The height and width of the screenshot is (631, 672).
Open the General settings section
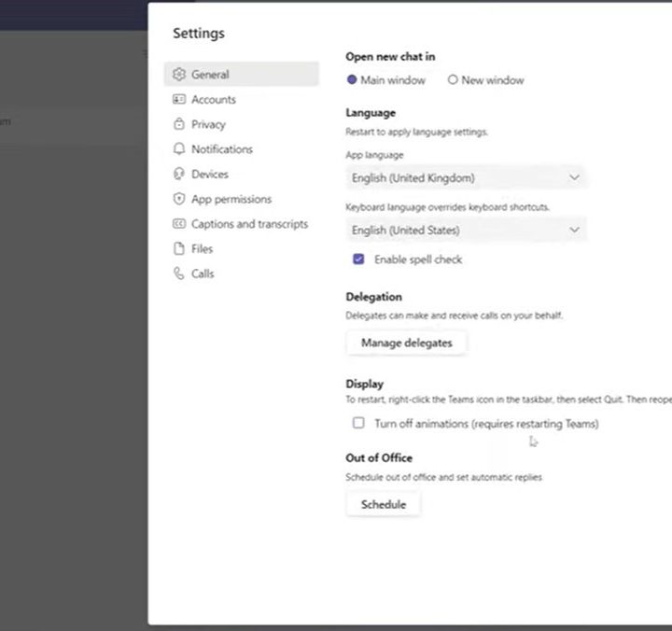tap(242, 74)
